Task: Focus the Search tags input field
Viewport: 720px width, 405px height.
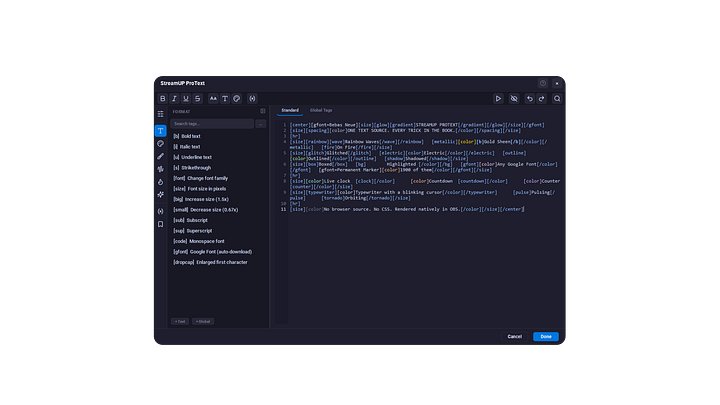Action: [x=212, y=124]
